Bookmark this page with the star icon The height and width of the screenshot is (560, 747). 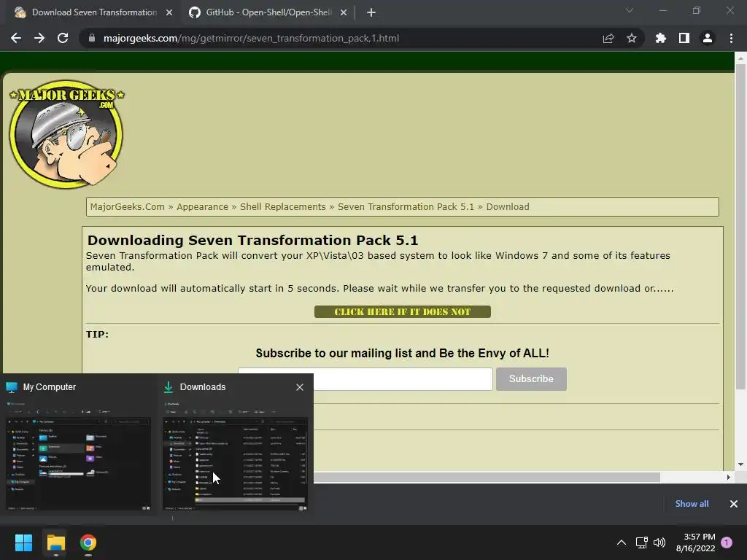click(x=632, y=38)
